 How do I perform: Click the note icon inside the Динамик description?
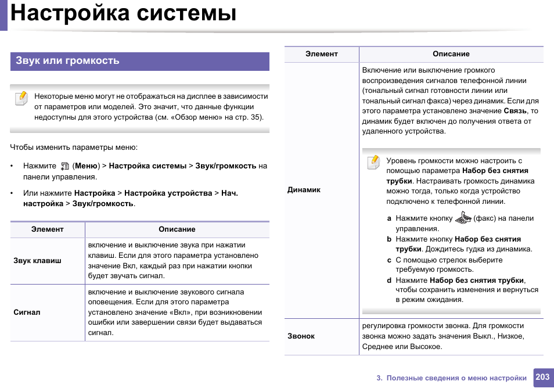tap(373, 162)
